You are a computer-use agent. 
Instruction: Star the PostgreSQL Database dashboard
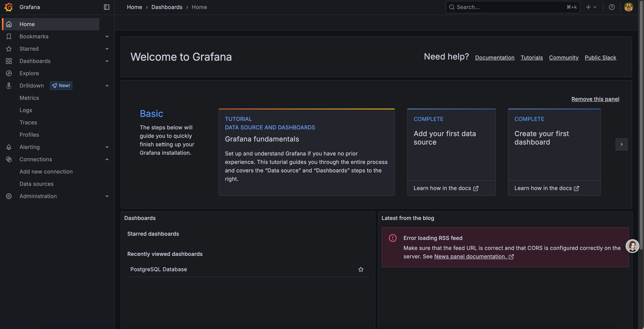coord(361,269)
